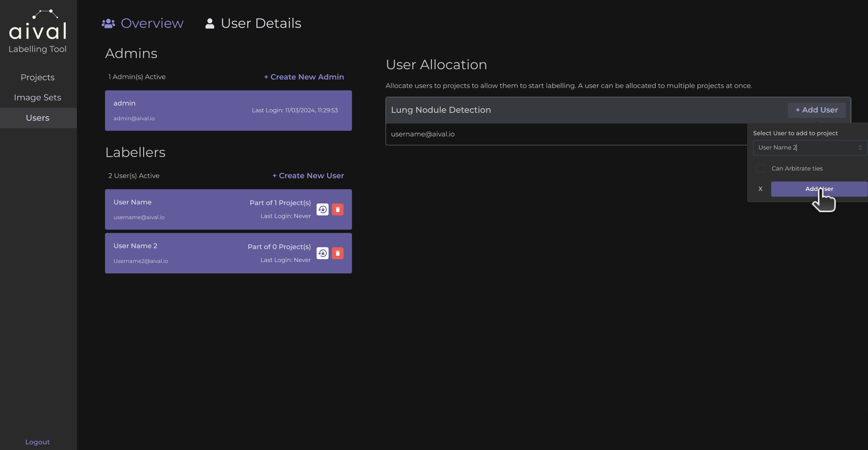Click the Admins heading
Image resolution: width=868 pixels, height=450 pixels.
131,53
